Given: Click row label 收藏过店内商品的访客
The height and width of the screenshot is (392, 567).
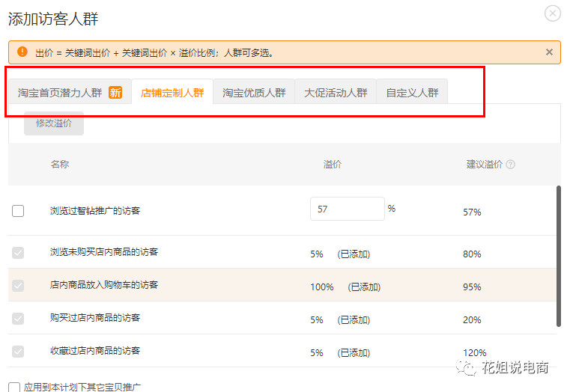Looking at the screenshot, I should tap(95, 350).
